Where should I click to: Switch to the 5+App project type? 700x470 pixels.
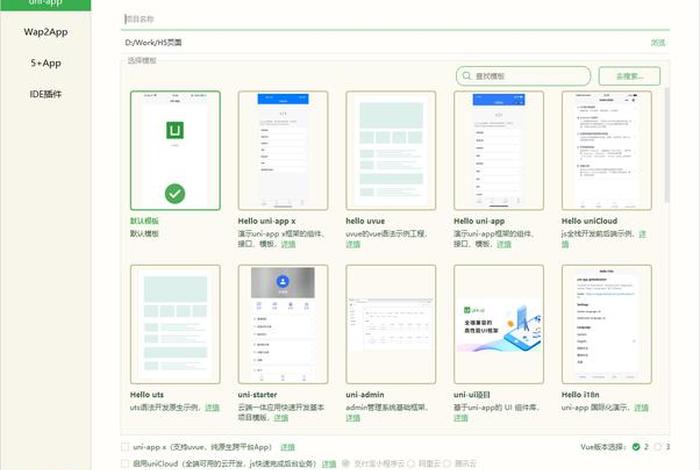coord(46,63)
